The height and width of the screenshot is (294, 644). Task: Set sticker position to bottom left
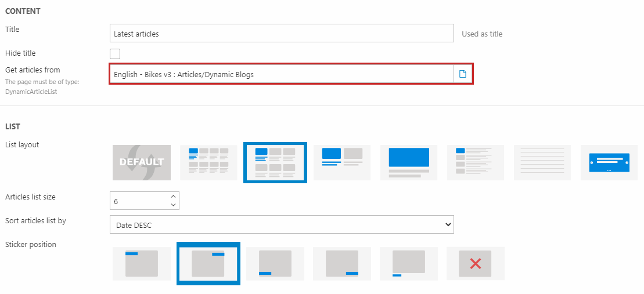275,263
